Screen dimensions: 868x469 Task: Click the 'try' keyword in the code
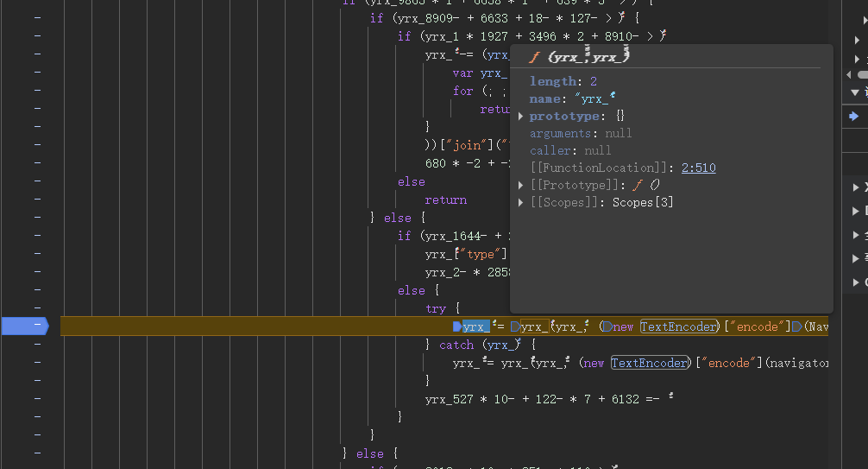point(436,309)
